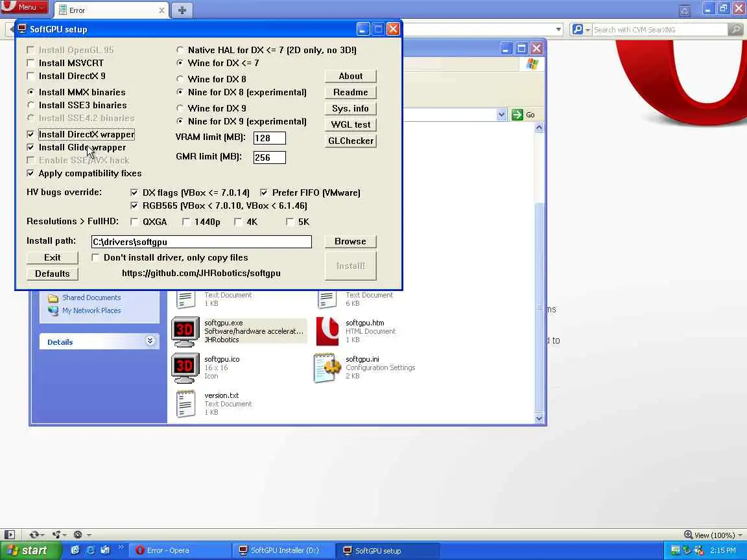Launch GLChecker button
The image size is (747, 560).
coord(351,141)
